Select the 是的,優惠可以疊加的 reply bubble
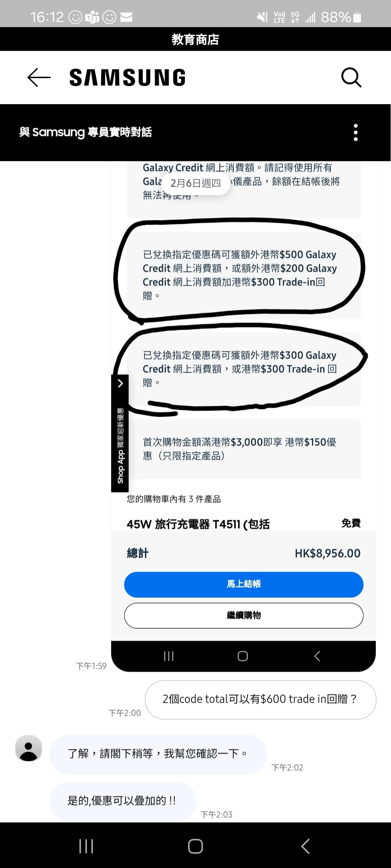The image size is (391, 868). (x=123, y=801)
